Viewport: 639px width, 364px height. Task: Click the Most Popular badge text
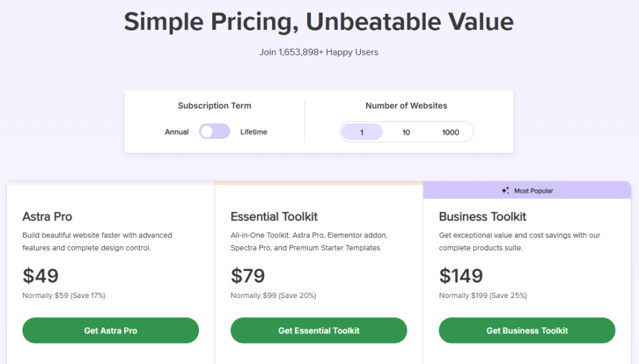[534, 191]
